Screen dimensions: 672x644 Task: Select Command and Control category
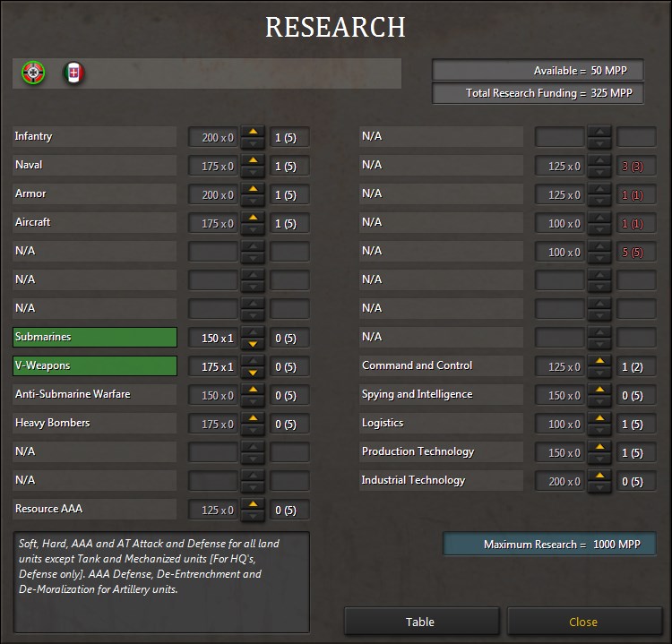point(441,366)
